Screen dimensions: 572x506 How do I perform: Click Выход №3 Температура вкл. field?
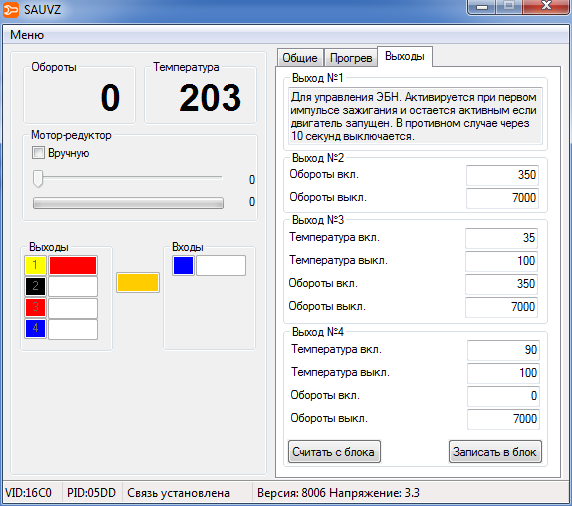coord(501,238)
